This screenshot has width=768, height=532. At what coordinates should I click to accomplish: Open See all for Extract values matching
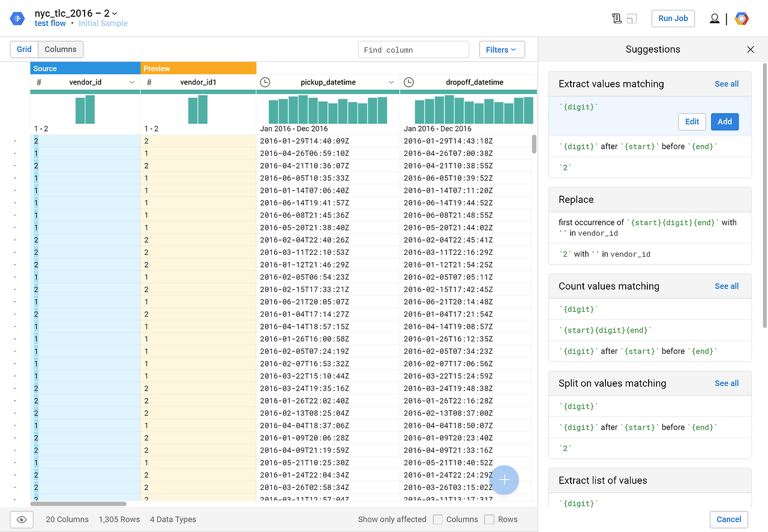click(727, 84)
